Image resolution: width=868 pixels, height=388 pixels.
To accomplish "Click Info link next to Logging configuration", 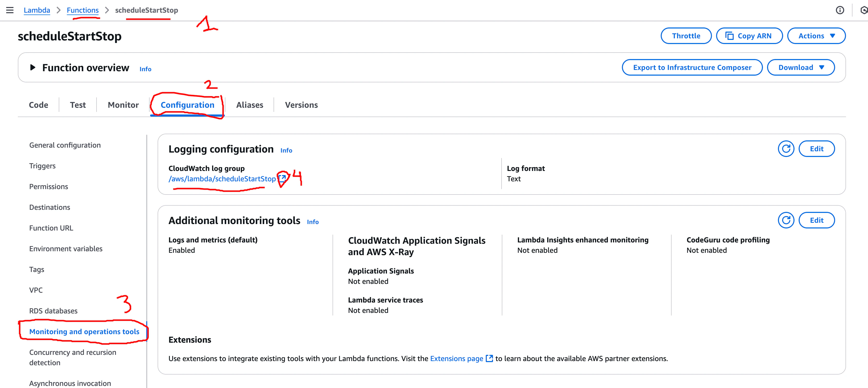I will coord(286,150).
